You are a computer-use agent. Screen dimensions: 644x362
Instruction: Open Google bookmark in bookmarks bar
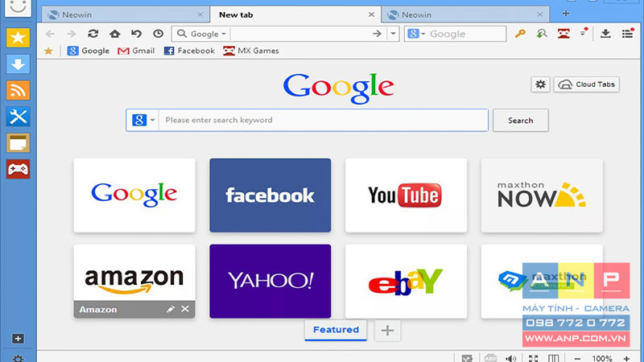(89, 51)
